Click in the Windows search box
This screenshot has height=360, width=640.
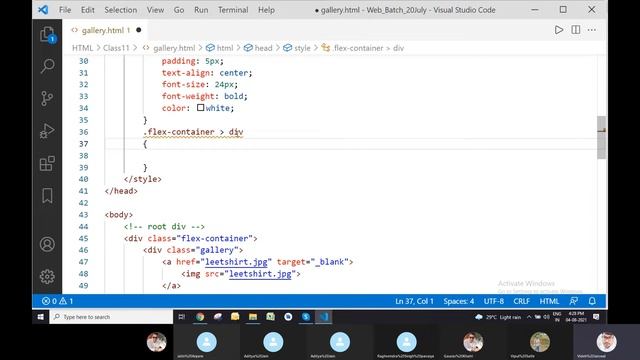(111, 317)
